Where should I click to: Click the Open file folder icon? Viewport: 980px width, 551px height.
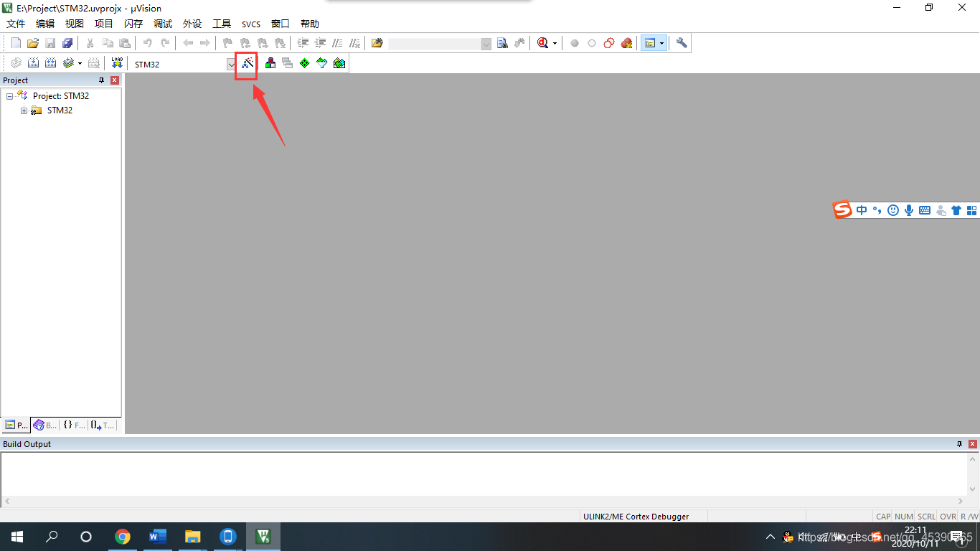[x=33, y=43]
